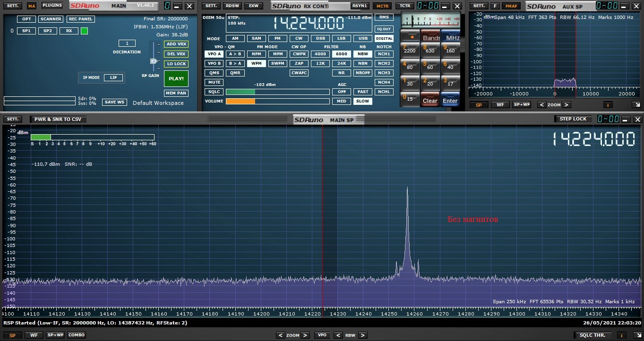
Task: Click the orange VOLUME bar
Action: pos(240,101)
